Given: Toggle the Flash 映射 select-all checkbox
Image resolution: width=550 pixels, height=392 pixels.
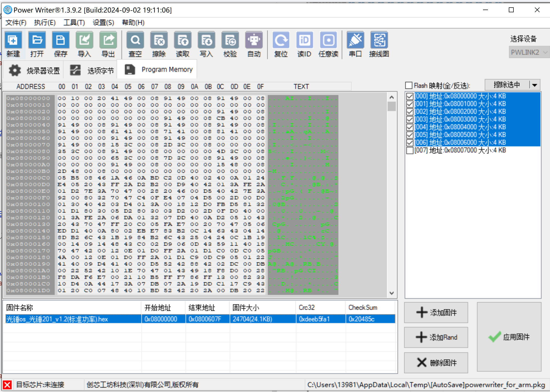Looking at the screenshot, I should [409, 86].
